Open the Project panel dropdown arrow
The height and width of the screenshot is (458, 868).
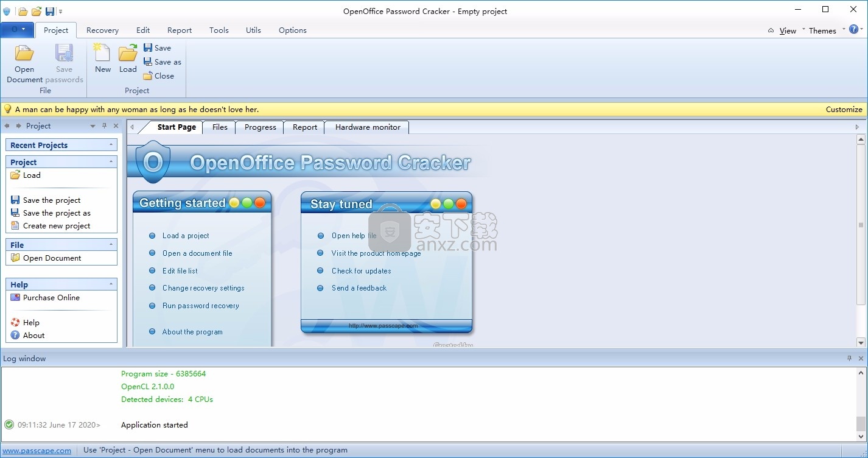click(x=93, y=126)
